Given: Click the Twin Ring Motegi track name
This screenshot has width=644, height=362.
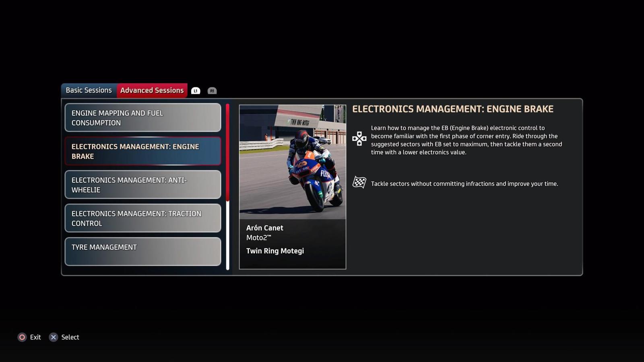Looking at the screenshot, I should 275,251.
